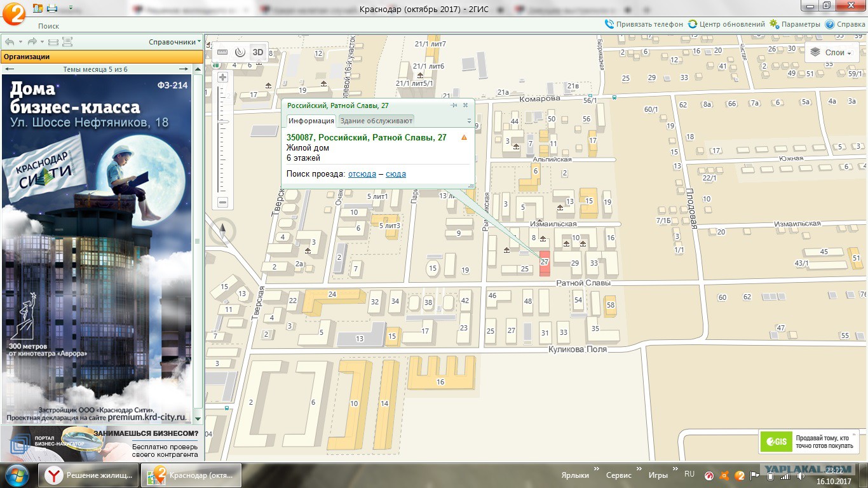The image size is (868, 488).
Task: Select the Организации panel header
Action: pyautogui.click(x=102, y=57)
